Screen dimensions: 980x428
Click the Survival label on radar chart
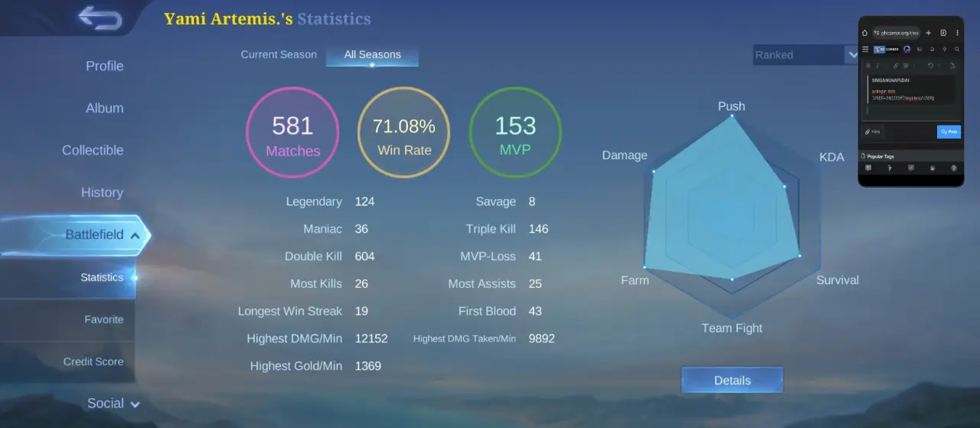tap(838, 280)
